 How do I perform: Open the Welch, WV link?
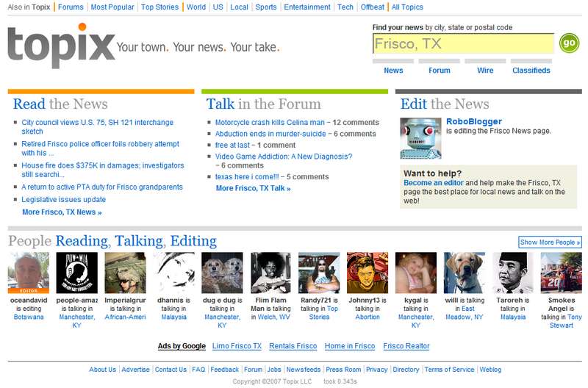coord(273,317)
